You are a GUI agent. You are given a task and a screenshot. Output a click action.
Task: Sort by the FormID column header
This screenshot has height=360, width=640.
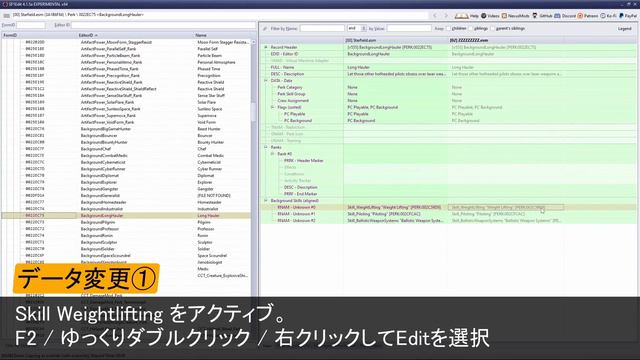coord(39,36)
